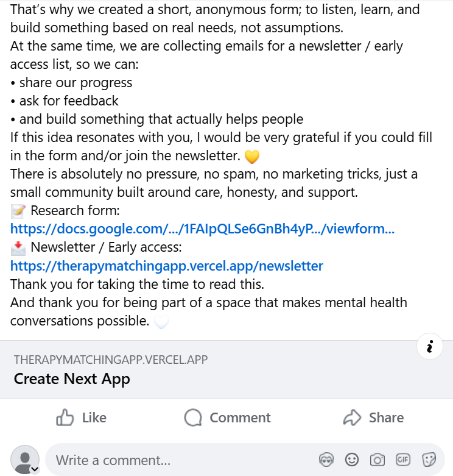
Task: Open the GIF picker in comment box
Action: click(403, 460)
